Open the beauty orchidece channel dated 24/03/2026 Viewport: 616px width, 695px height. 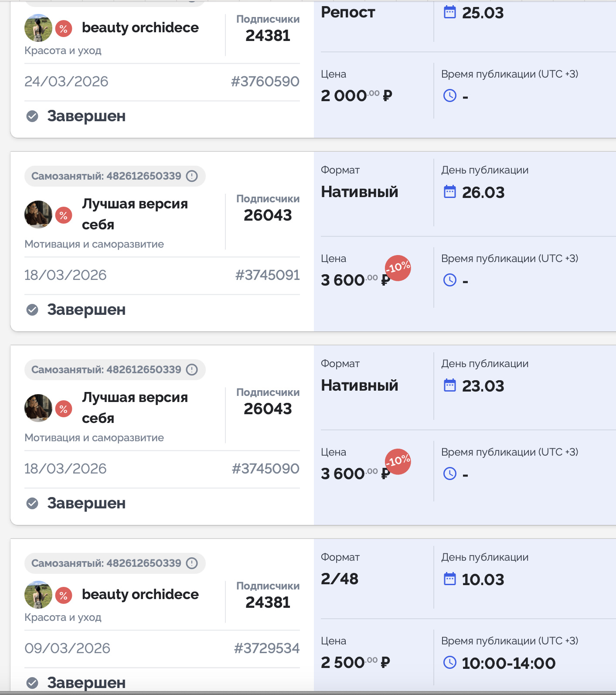pos(140,27)
